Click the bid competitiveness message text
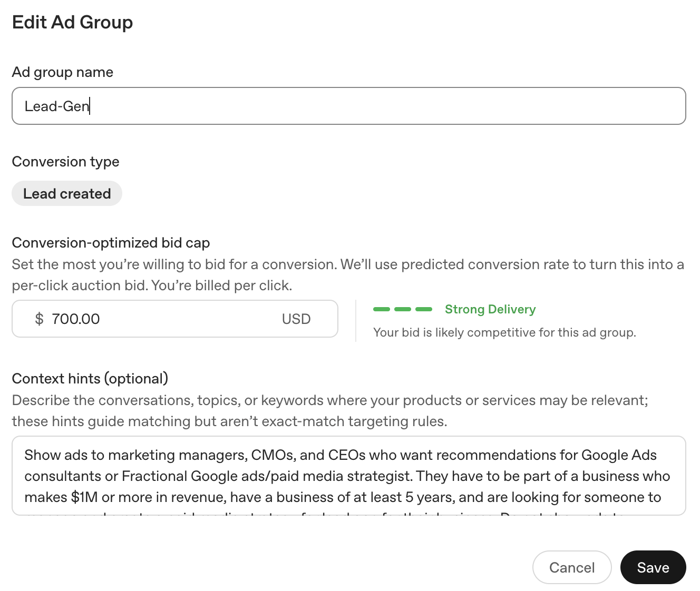The width and height of the screenshot is (700, 591). 504,332
